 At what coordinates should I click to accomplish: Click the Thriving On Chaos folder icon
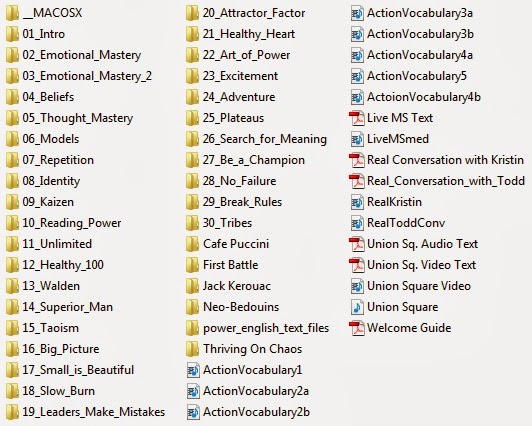[x=193, y=349]
